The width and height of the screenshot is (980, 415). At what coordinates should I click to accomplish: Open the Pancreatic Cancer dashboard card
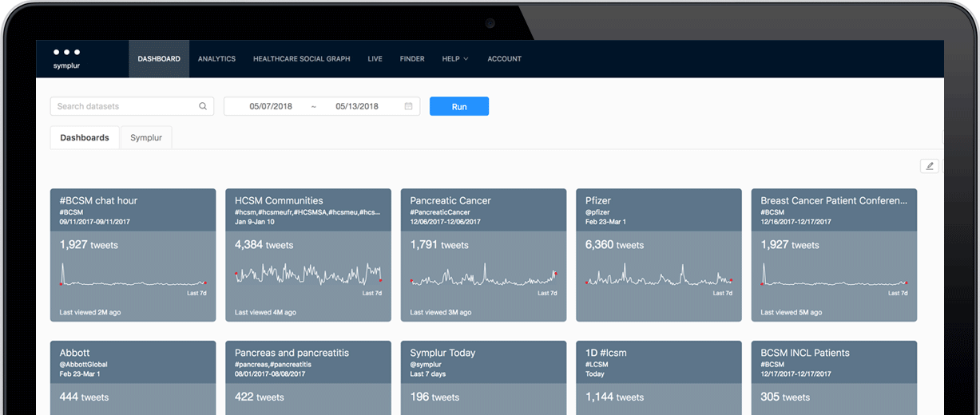click(484, 255)
